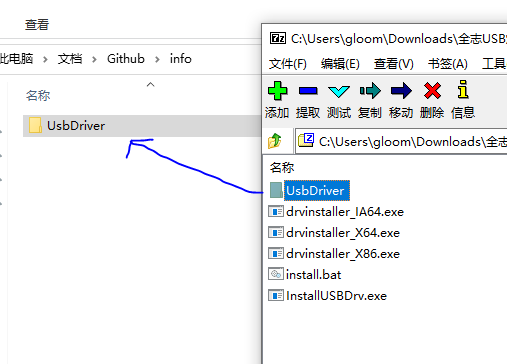Select install.bat in 7-Zip list
The image size is (507, 364).
[313, 275]
